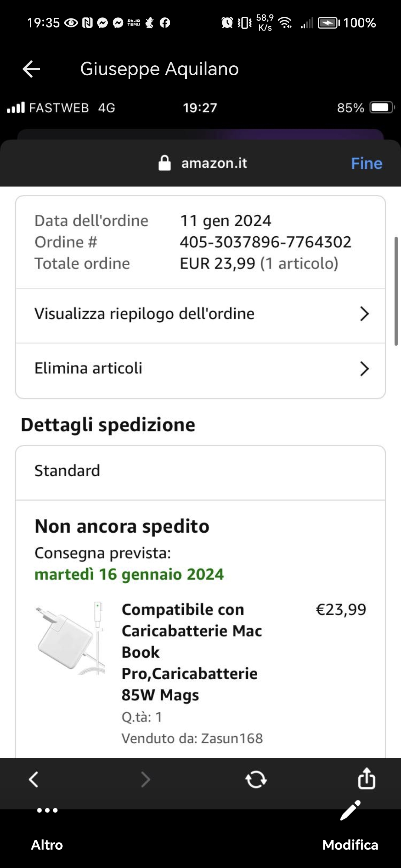
Task: Open the share icon in browser bar
Action: coord(366,779)
